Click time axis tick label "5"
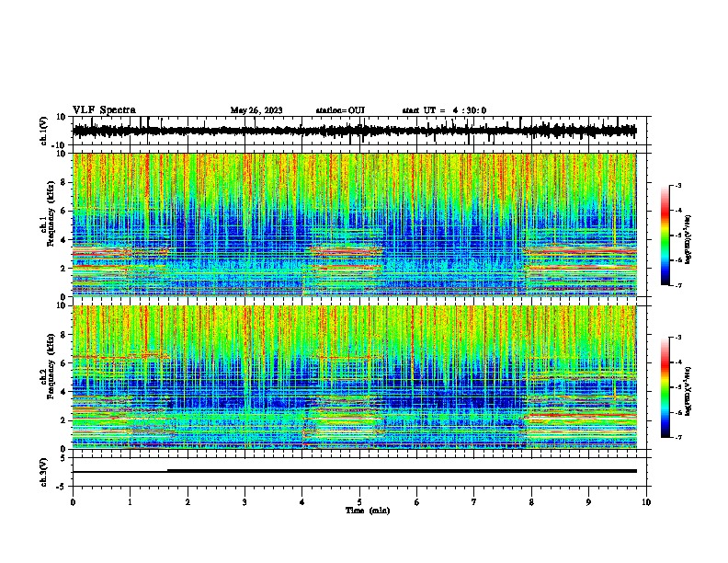The width and height of the screenshot is (728, 563). [359, 502]
